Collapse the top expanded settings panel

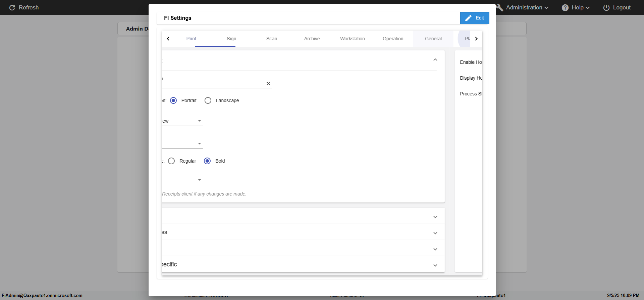[x=435, y=60]
